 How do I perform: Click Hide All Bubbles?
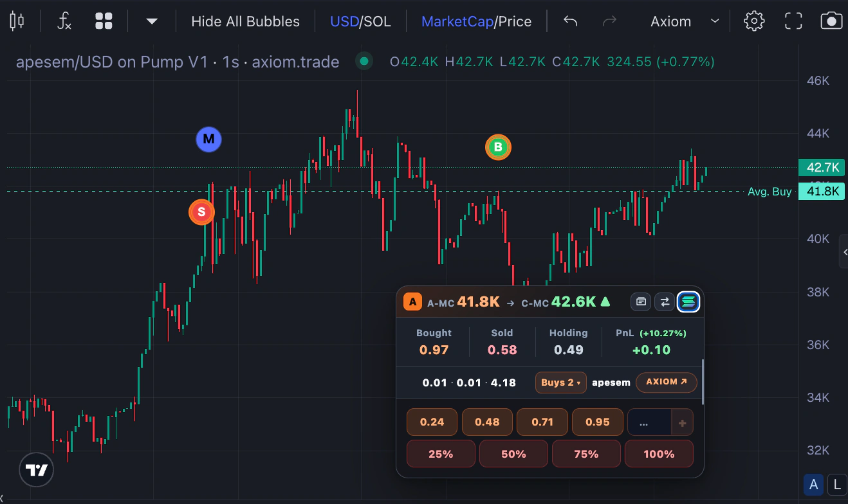245,21
